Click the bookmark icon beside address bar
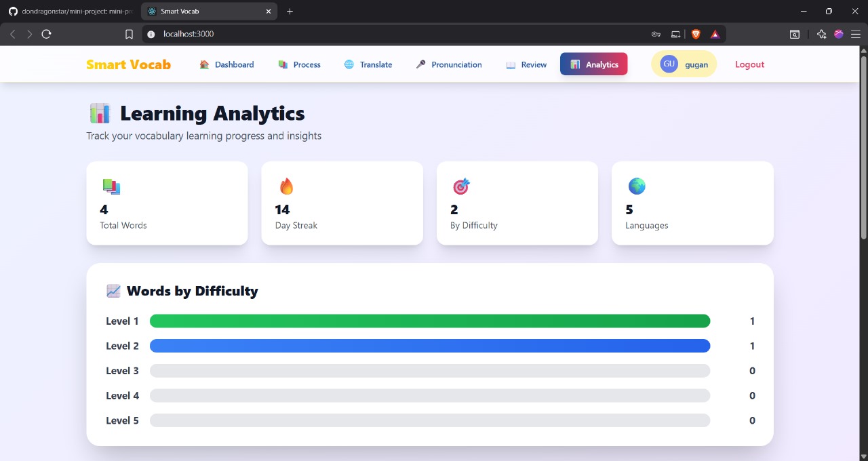The image size is (868, 461). pos(129,34)
